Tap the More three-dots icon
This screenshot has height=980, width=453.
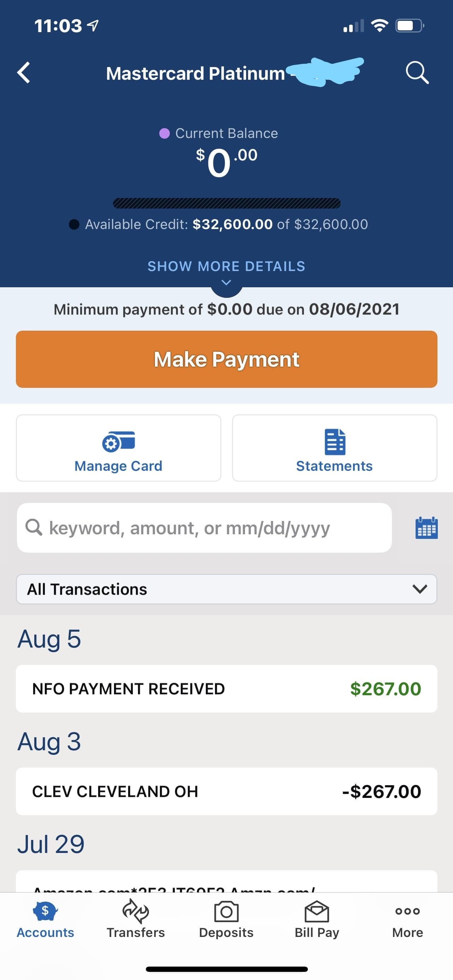[407, 911]
